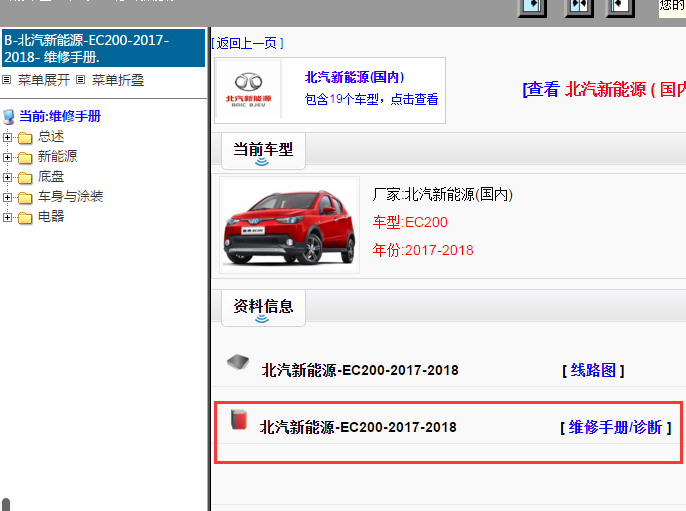Screen dimensions: 686x511
Task: Click the split-panes-evenly layout icon
Action: click(578, 7)
